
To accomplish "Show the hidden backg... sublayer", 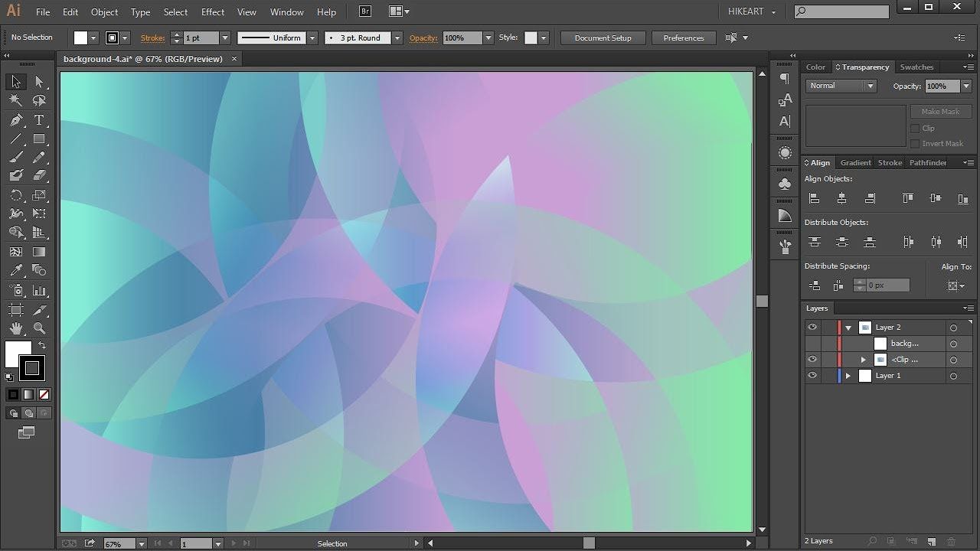I will 812,343.
